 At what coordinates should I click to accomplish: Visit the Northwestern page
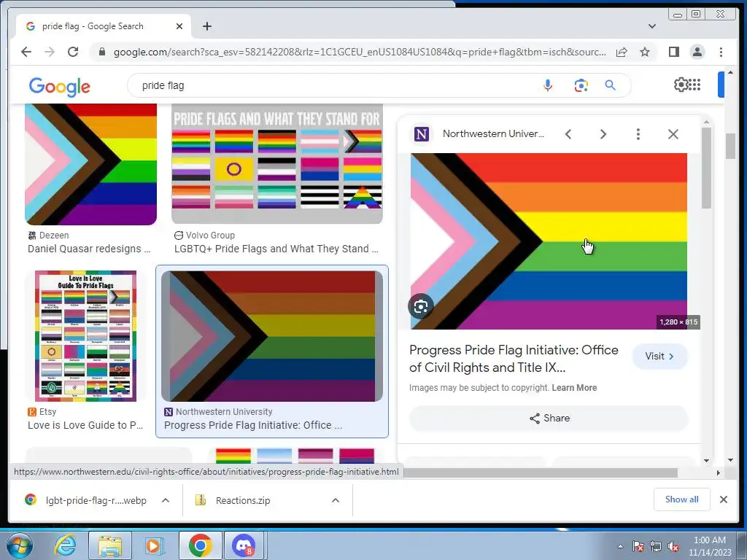(659, 356)
